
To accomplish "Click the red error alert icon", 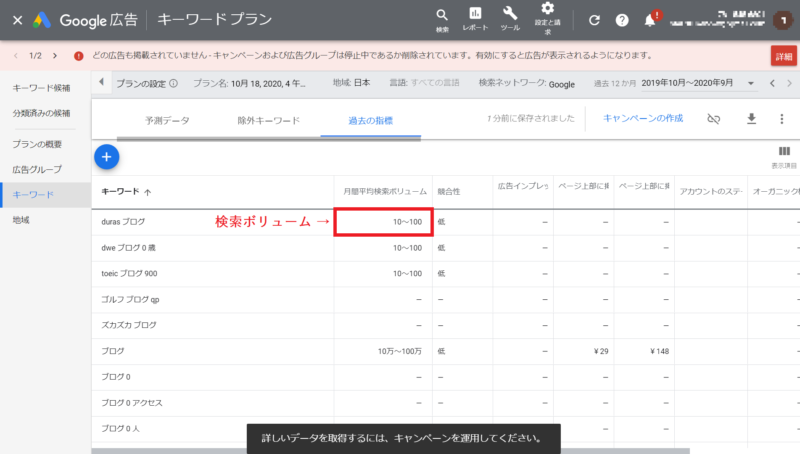I will [x=79, y=56].
